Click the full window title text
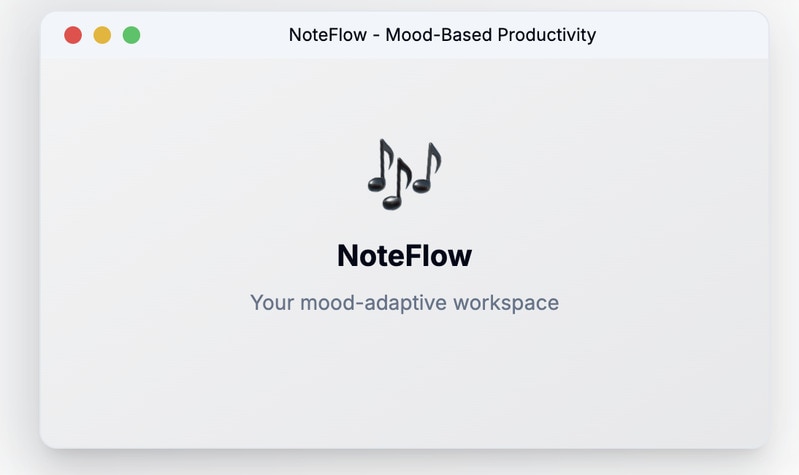Screen dimensions: 799x475 (x=442, y=35)
